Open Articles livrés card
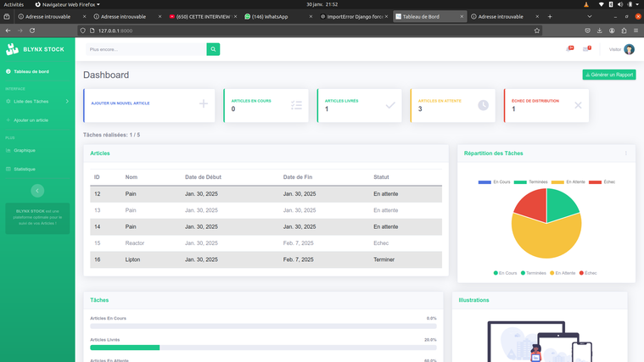Screen dimensions: 644x362 360,105
